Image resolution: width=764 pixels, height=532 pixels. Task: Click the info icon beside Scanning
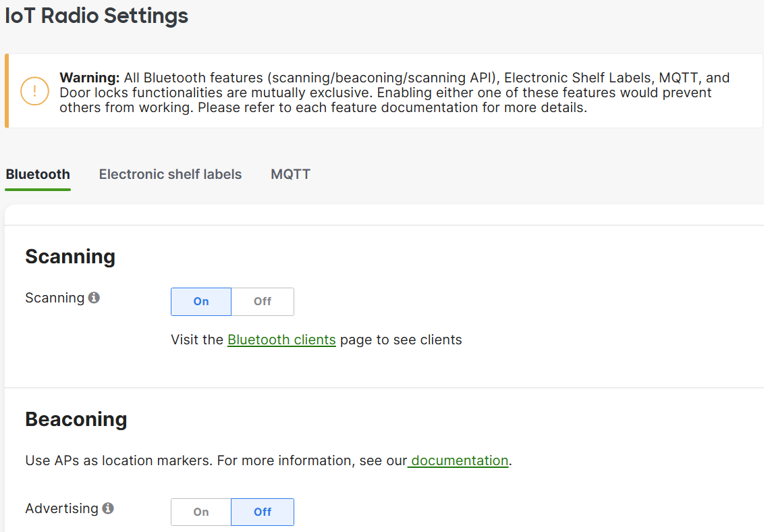coord(94,298)
